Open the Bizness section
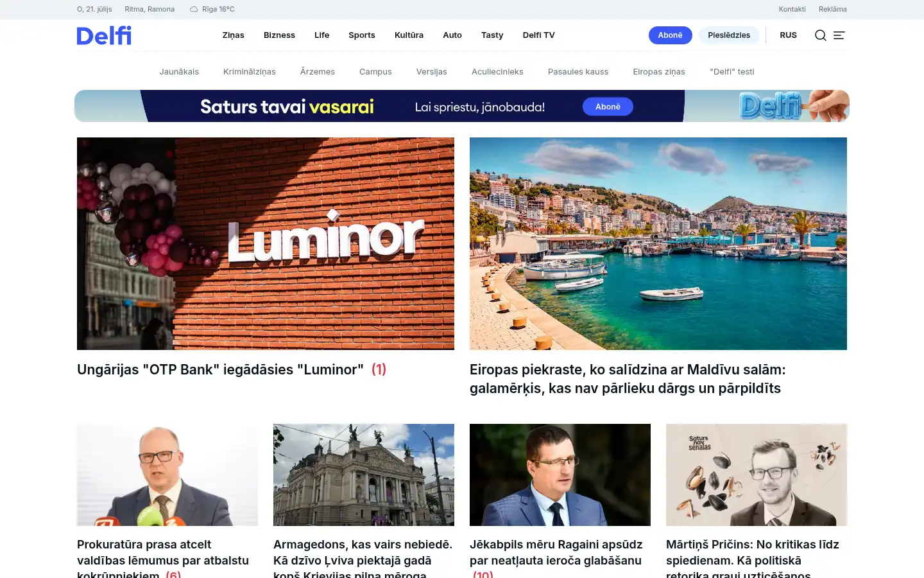924x578 pixels. [x=279, y=35]
